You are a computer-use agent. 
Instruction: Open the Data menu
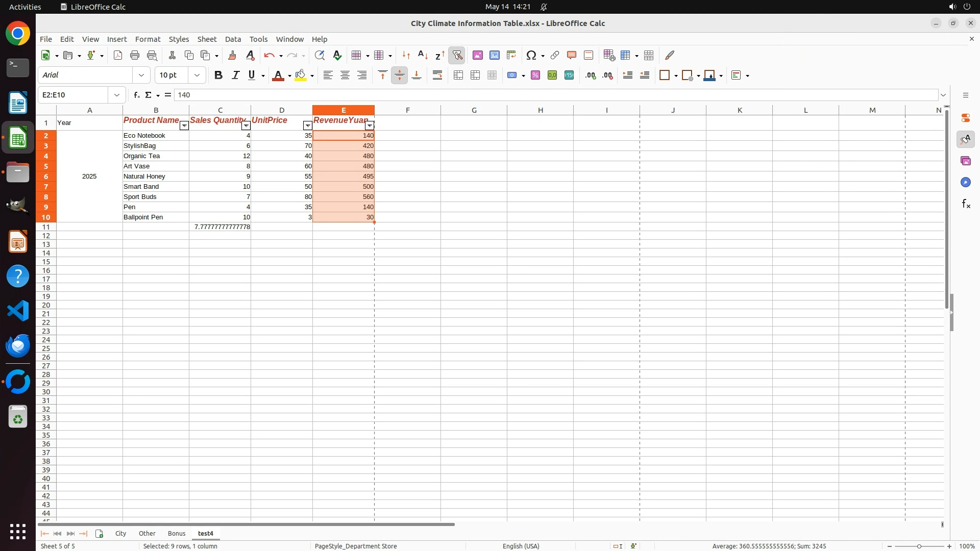(233, 39)
